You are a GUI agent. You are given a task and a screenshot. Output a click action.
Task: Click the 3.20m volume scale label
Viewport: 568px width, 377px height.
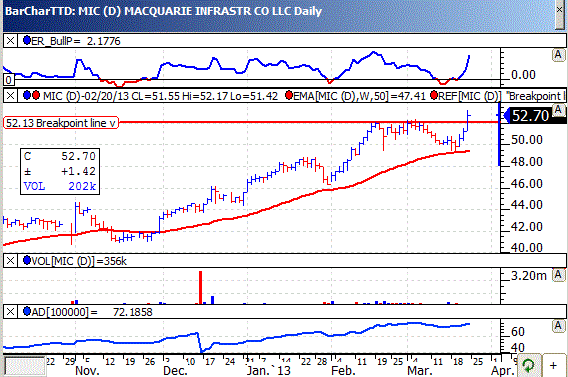[x=528, y=276]
